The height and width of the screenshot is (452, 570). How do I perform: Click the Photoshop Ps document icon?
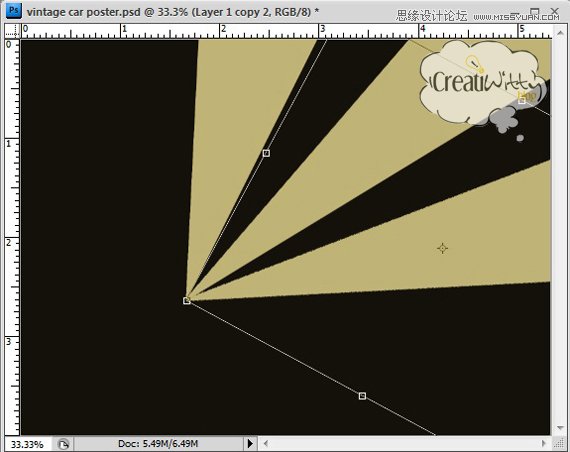[x=13, y=11]
